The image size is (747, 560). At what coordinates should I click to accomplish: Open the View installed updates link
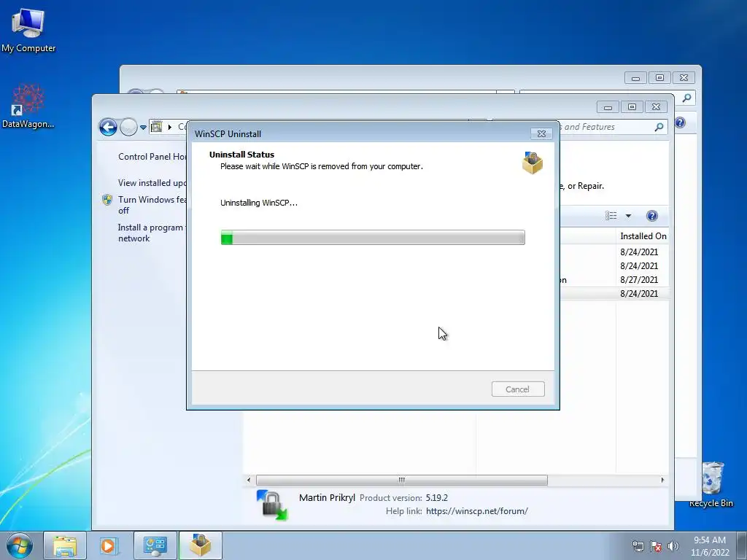[x=152, y=183]
